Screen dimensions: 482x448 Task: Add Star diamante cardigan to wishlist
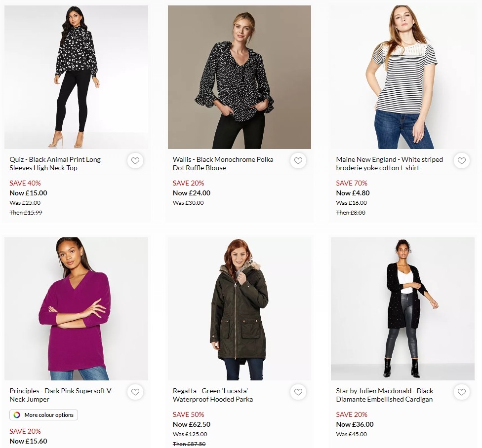[x=462, y=392]
